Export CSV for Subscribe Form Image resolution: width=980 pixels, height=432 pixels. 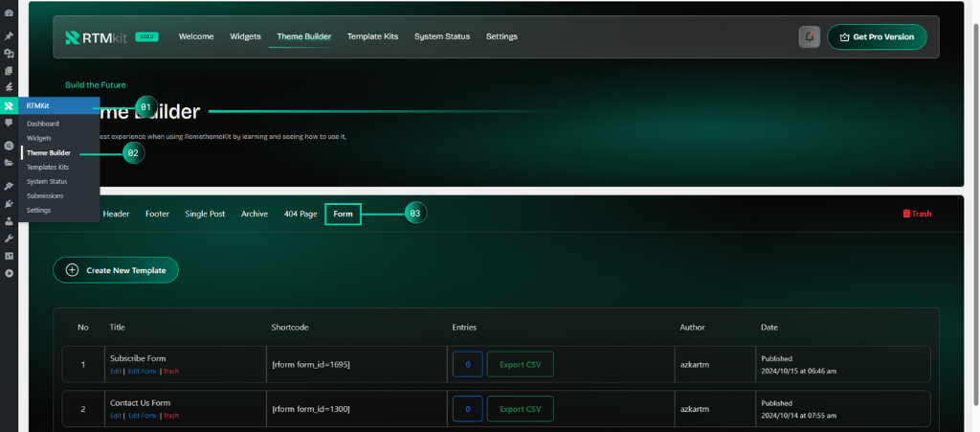[520, 365]
